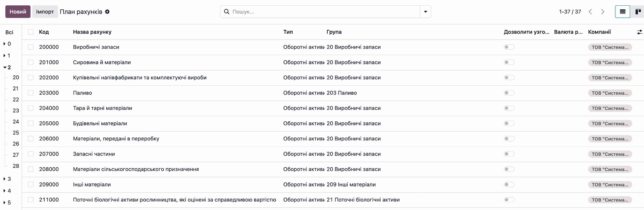Select all rows header checkbox
644x210 pixels.
tap(31, 32)
